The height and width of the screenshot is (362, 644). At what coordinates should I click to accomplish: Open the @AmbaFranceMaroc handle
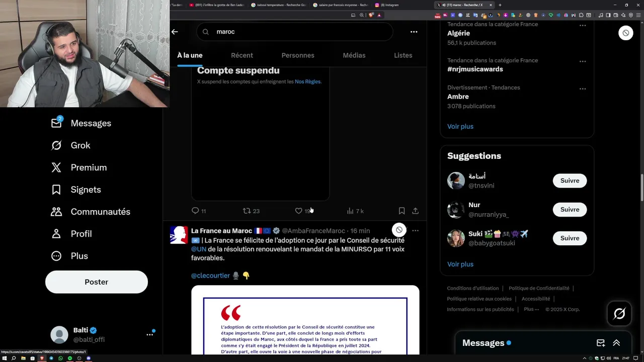click(x=313, y=231)
